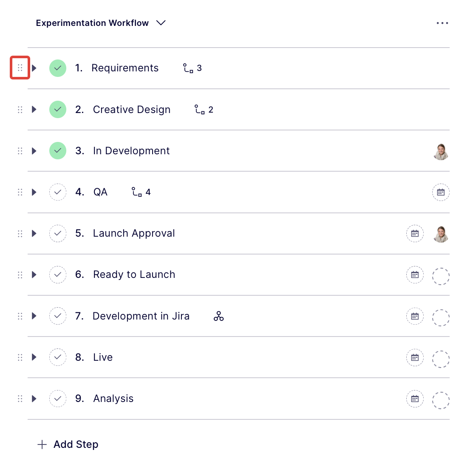Click the assignee avatar on In Development
476x464 pixels.
441,151
